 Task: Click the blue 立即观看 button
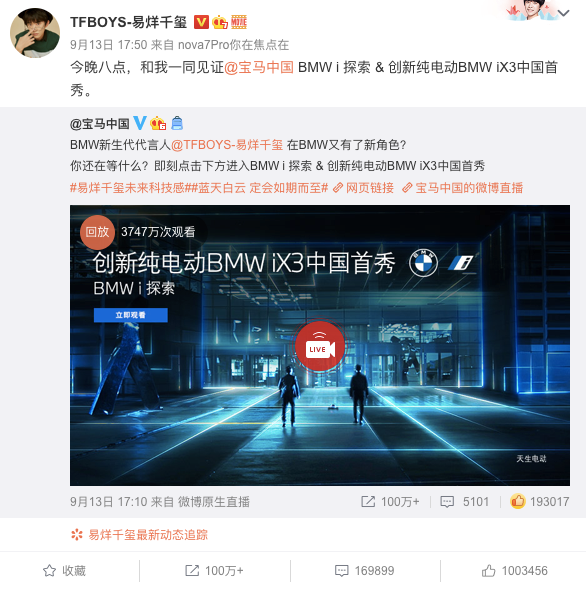(130, 315)
